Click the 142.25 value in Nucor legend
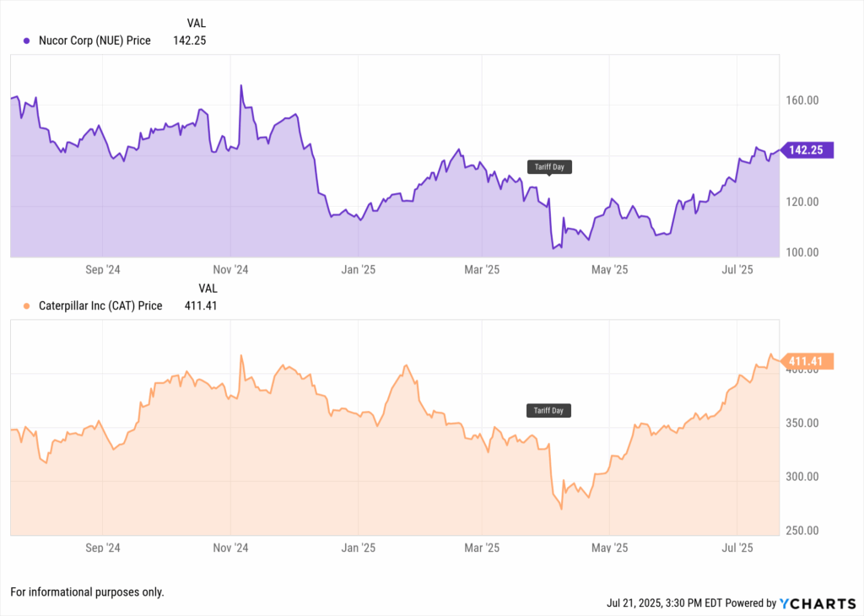This screenshot has height=616, width=864. pyautogui.click(x=190, y=41)
